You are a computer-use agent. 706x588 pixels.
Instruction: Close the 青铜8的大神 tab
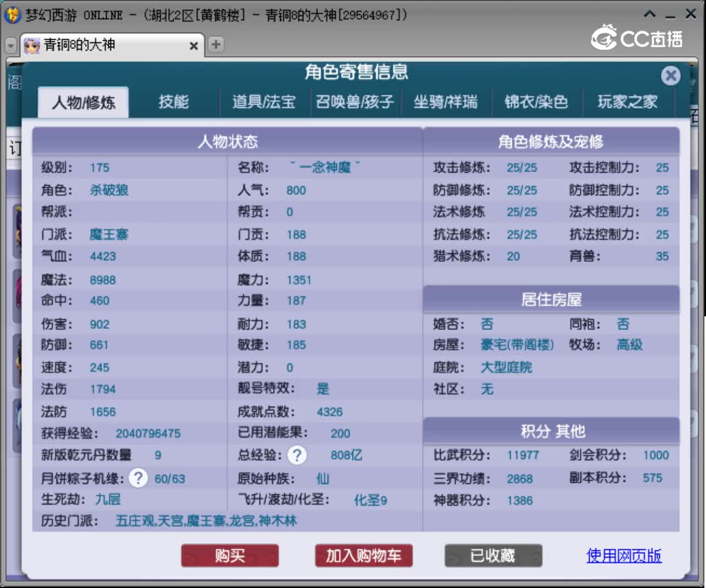(x=194, y=46)
